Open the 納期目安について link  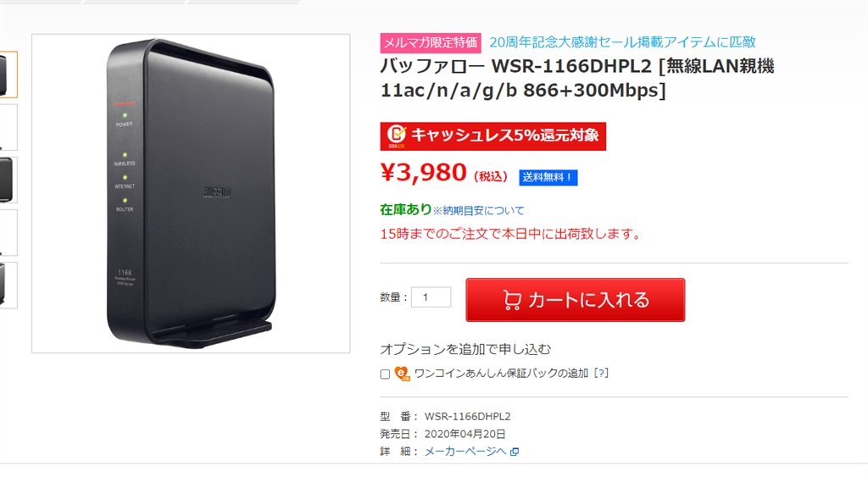pyautogui.click(x=478, y=211)
